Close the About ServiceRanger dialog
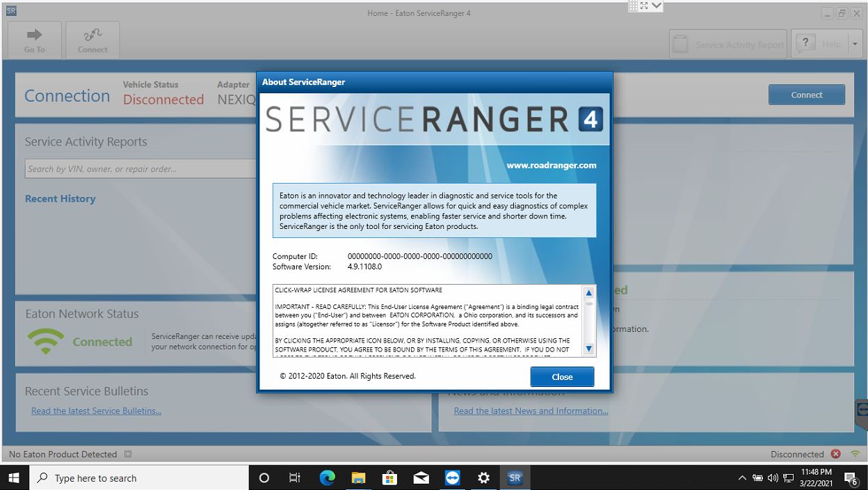The width and height of the screenshot is (868, 490). click(x=562, y=377)
